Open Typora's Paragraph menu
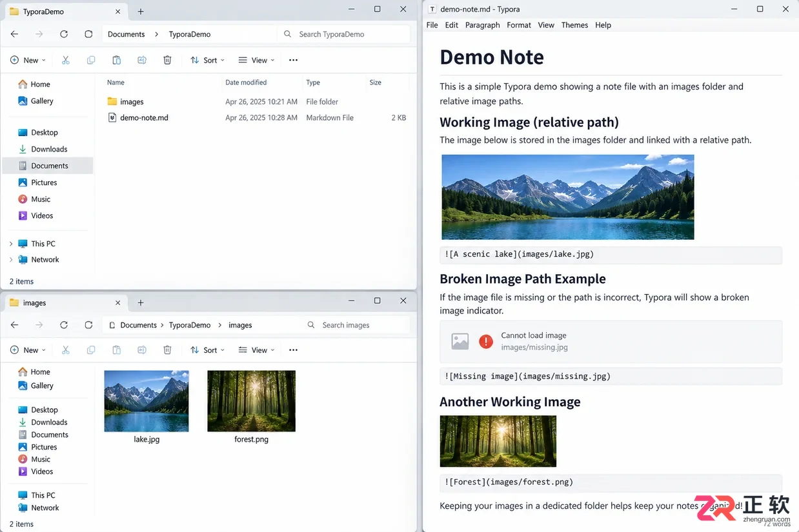 point(483,25)
